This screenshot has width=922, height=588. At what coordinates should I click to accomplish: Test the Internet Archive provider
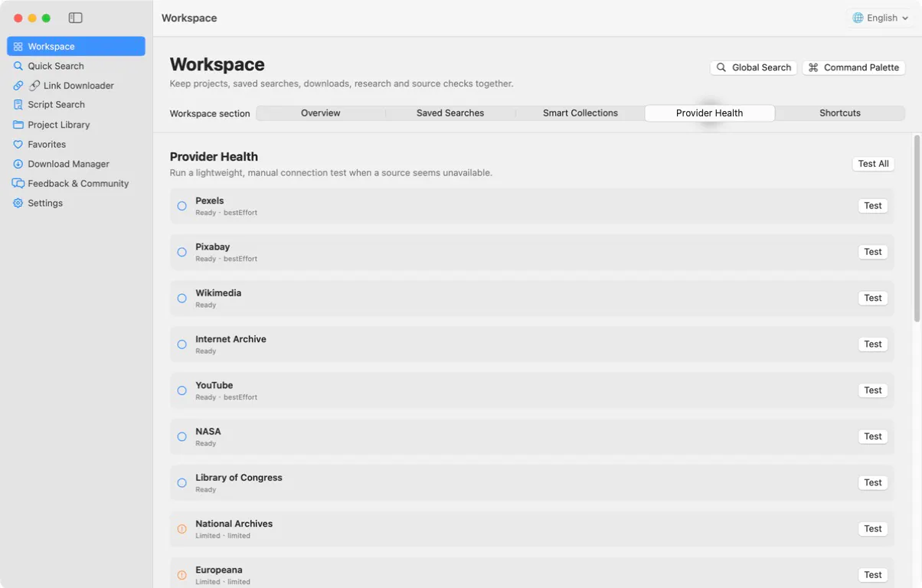(x=873, y=345)
